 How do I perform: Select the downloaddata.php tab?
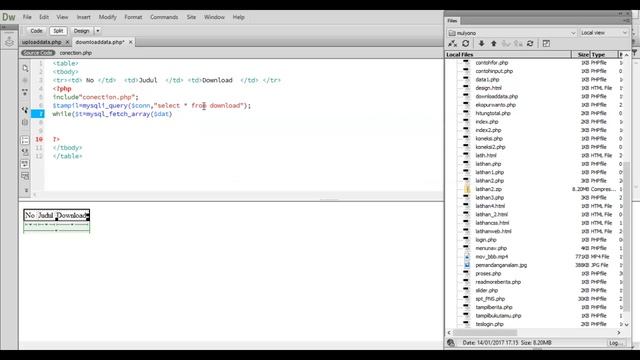(x=100, y=42)
